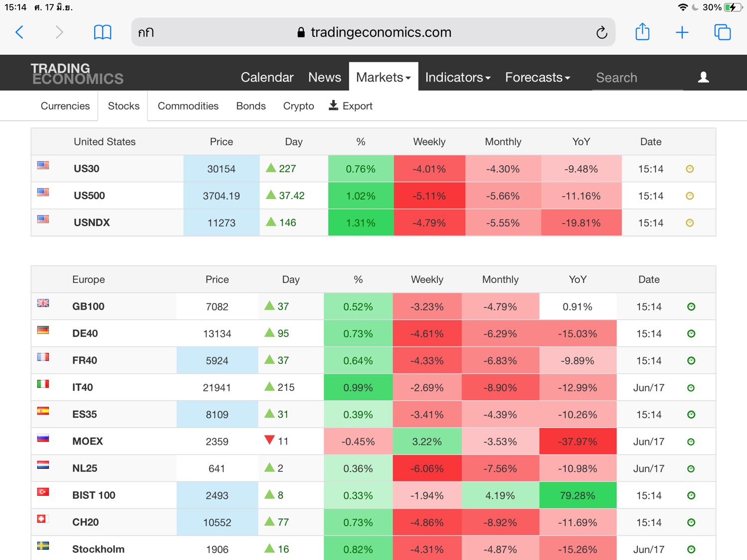Click the clock icon in USNDX row
747x560 pixels.
click(x=690, y=223)
